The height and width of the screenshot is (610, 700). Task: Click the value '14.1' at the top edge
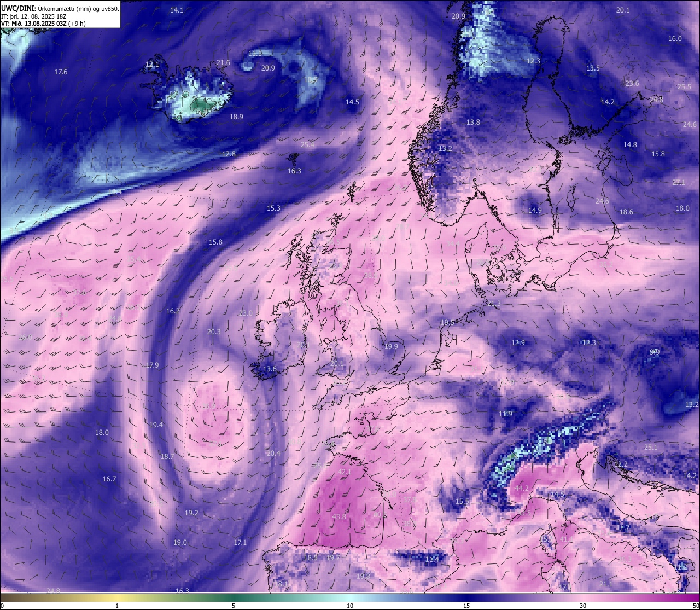[x=177, y=10]
